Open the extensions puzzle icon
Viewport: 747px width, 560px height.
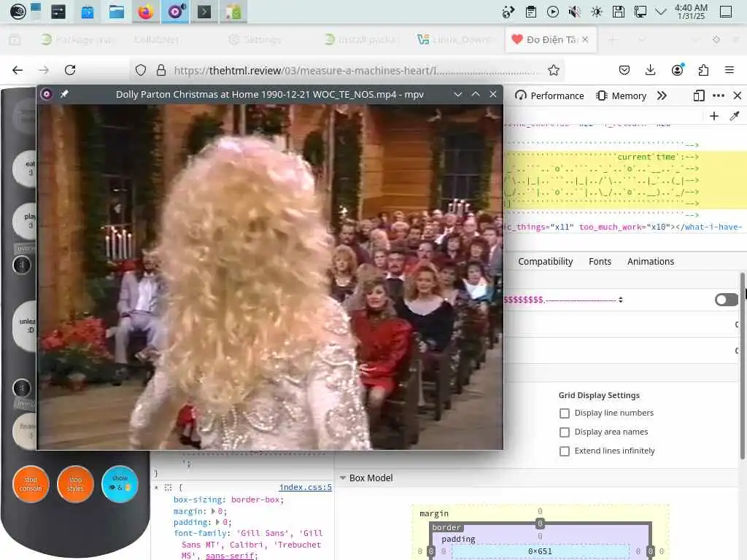click(x=703, y=71)
